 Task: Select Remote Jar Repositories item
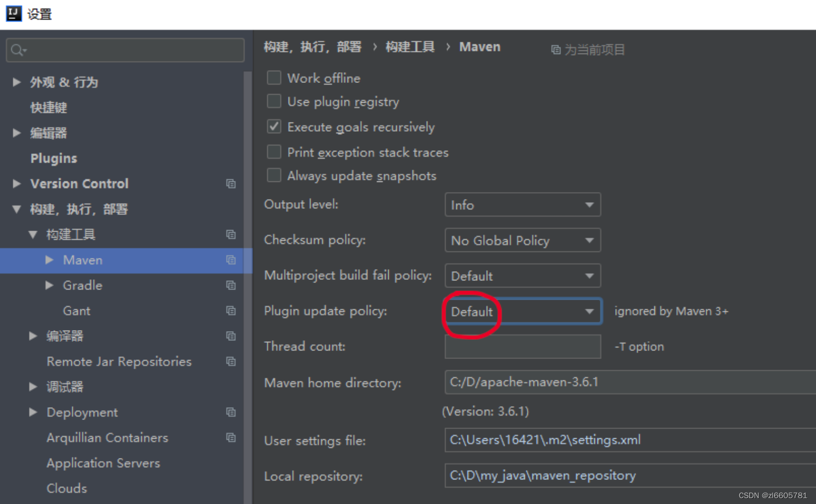(x=119, y=362)
